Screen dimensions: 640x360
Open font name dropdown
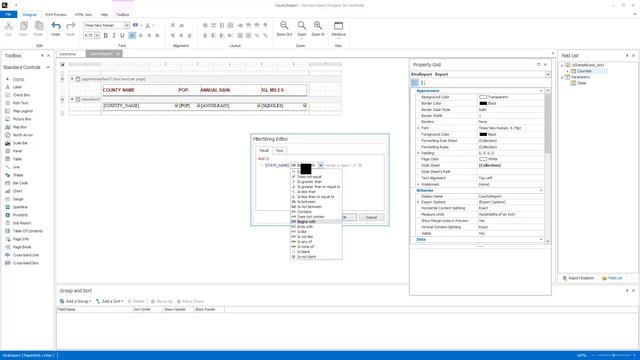127,25
